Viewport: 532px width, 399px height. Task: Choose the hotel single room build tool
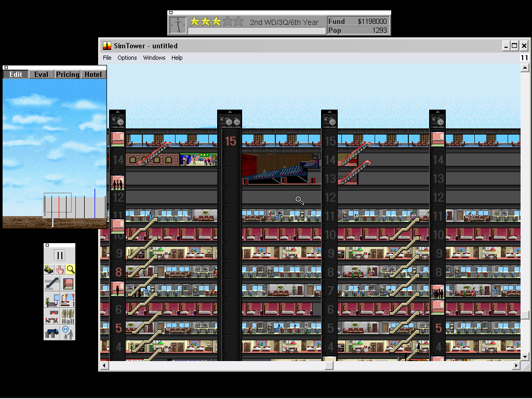tap(68, 300)
